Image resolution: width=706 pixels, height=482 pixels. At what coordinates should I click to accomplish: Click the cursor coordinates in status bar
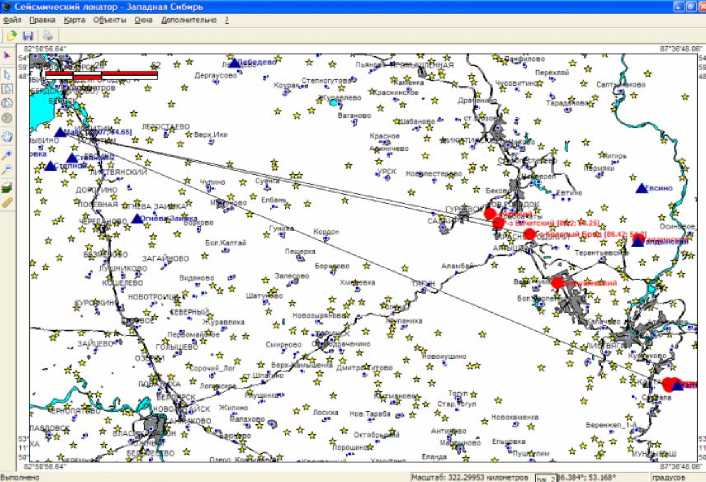coord(585,477)
